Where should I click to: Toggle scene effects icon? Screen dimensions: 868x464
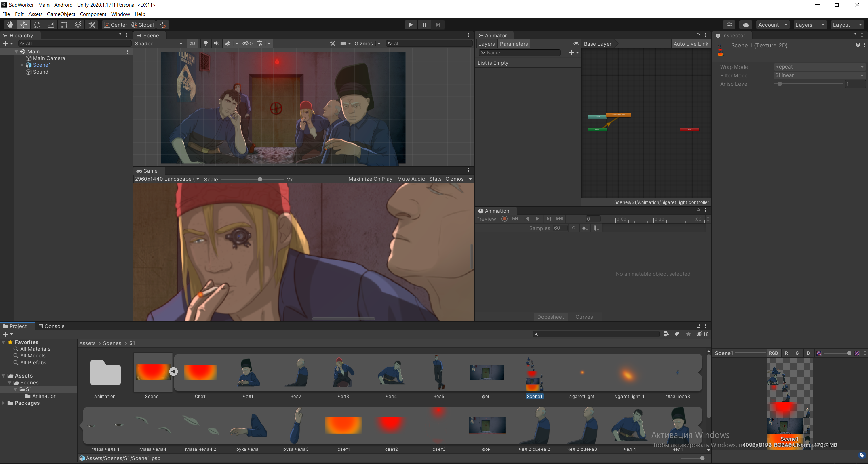click(228, 43)
